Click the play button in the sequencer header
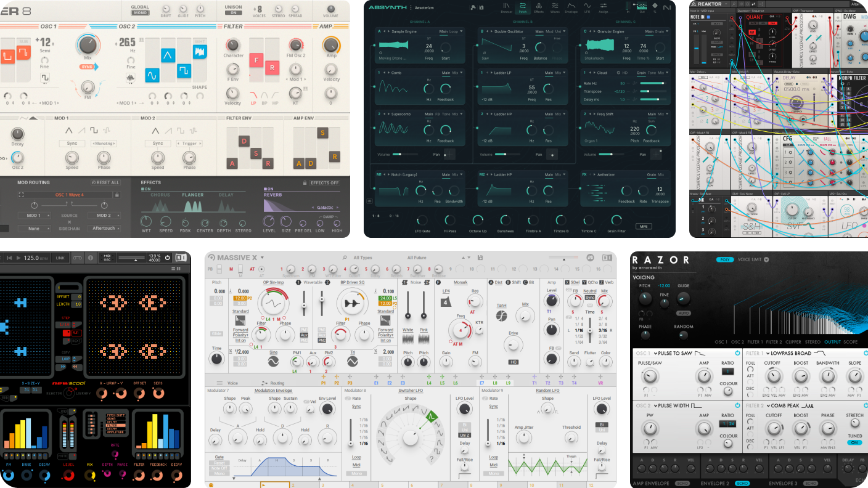The image size is (868, 488). 18,258
